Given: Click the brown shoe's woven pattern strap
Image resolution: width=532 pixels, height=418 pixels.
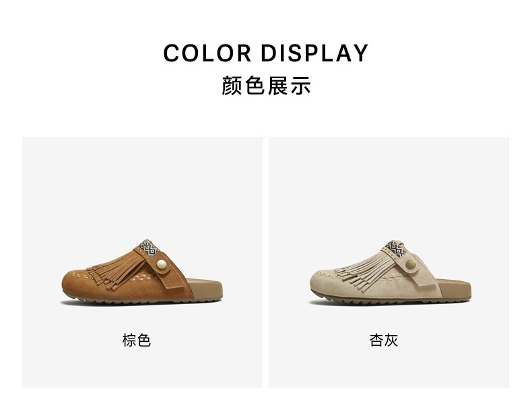Looking at the screenshot, I should pyautogui.click(x=149, y=247).
